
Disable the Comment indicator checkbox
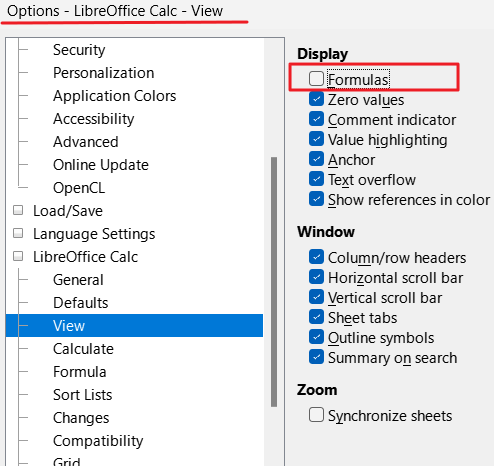click(x=316, y=119)
